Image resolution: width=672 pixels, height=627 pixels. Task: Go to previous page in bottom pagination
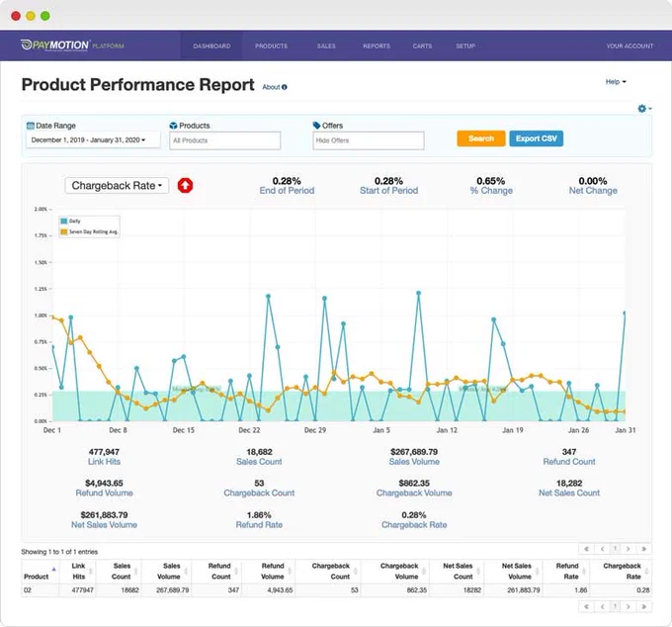click(x=602, y=606)
